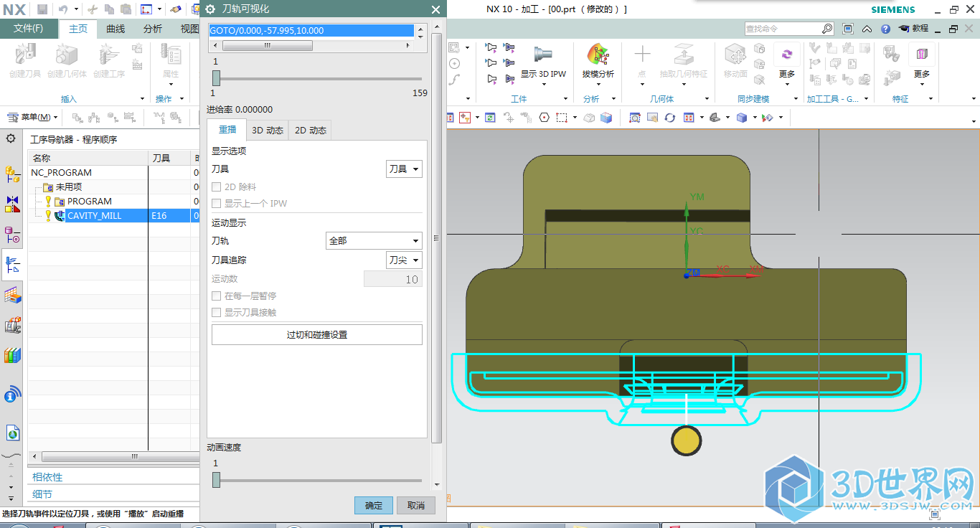Viewport: 980px width, 528px height.
Task: Open Reuse Library books icon in sidebar
Action: [12, 355]
